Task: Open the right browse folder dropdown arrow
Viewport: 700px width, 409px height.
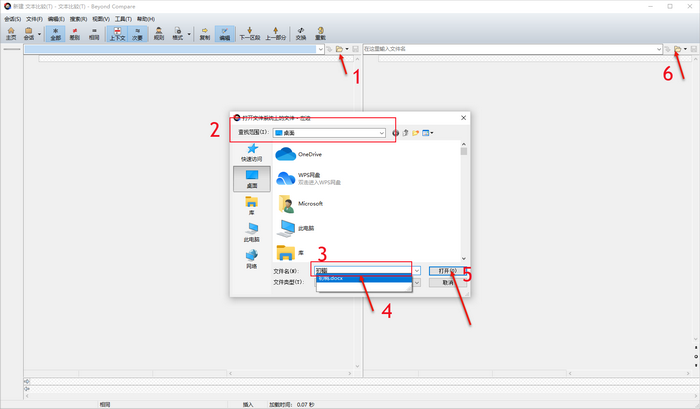Action: [685, 49]
